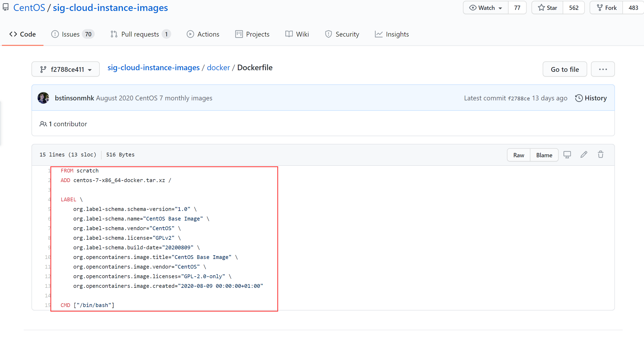Click the repository icon beside CentOS

[x=6, y=7]
